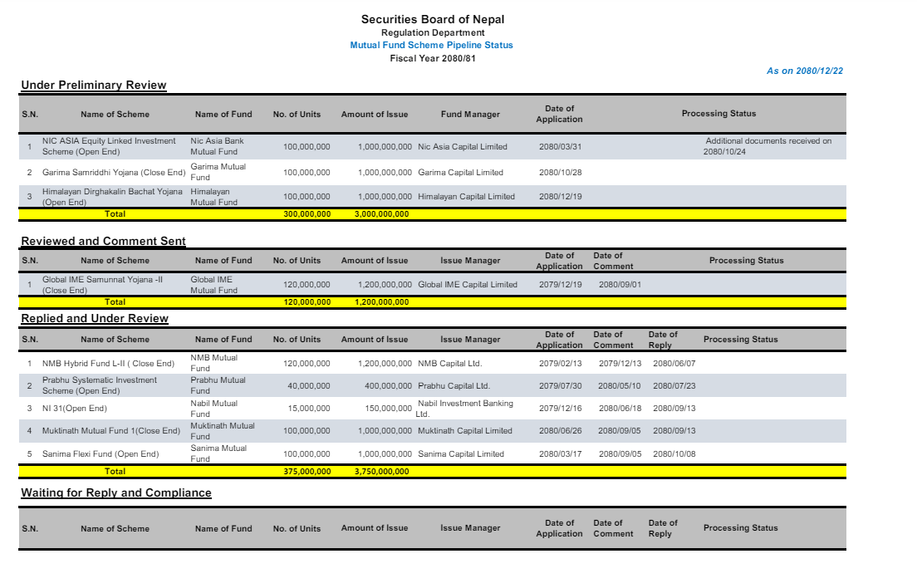The height and width of the screenshot is (588, 917).
Task: Select the "Under Preliminary Review" section heading
Action: (x=93, y=85)
